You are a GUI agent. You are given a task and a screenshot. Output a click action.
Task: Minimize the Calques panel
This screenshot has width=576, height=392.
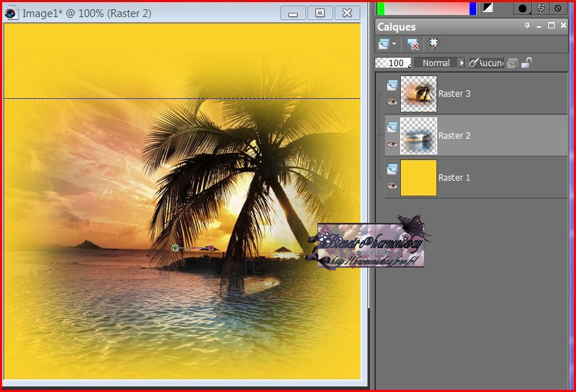(x=539, y=26)
